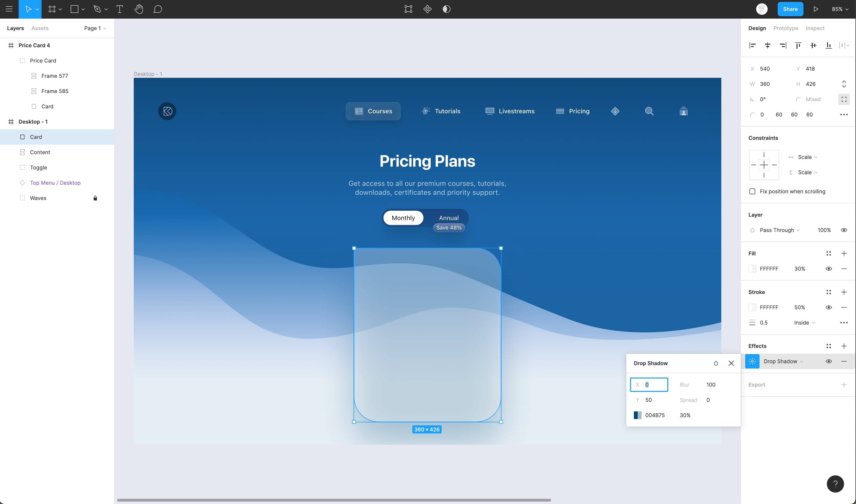Screen dimensions: 856x504
Task: Click the Create Component icon
Action: [x=427, y=9]
